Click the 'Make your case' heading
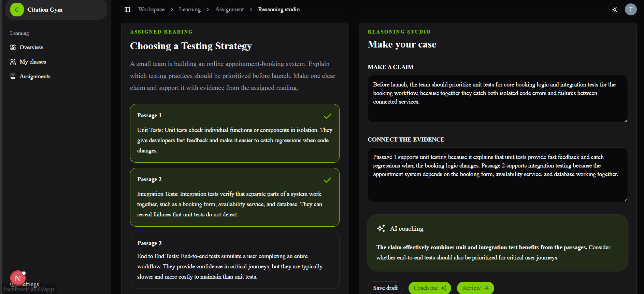Image resolution: width=644 pixels, height=294 pixels. [x=402, y=44]
